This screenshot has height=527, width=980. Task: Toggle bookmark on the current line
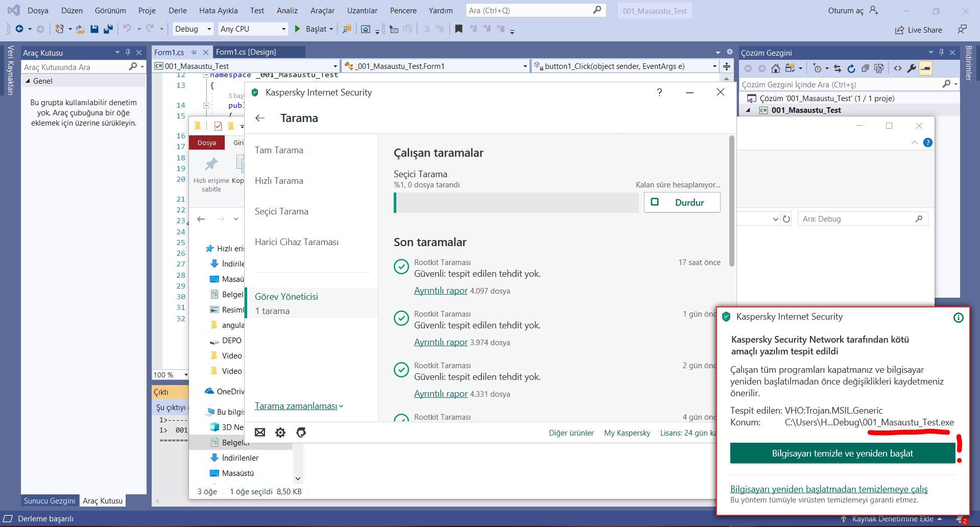click(x=459, y=29)
